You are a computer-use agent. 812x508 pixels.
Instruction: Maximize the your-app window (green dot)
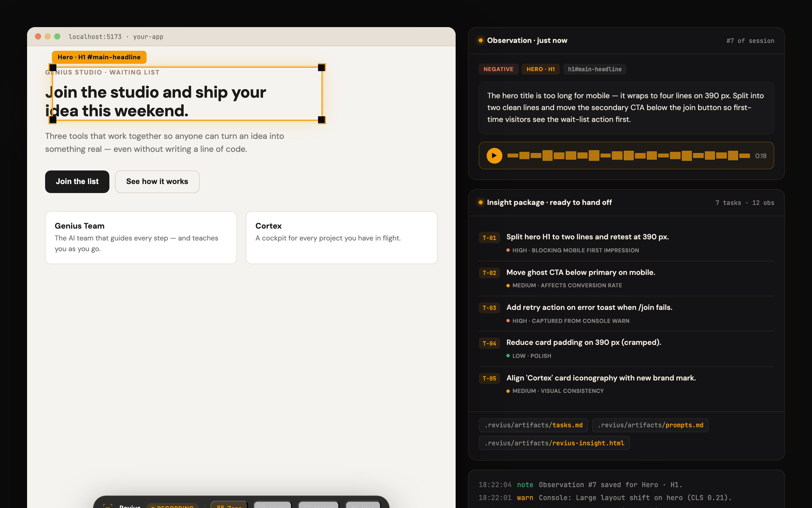[x=58, y=36]
